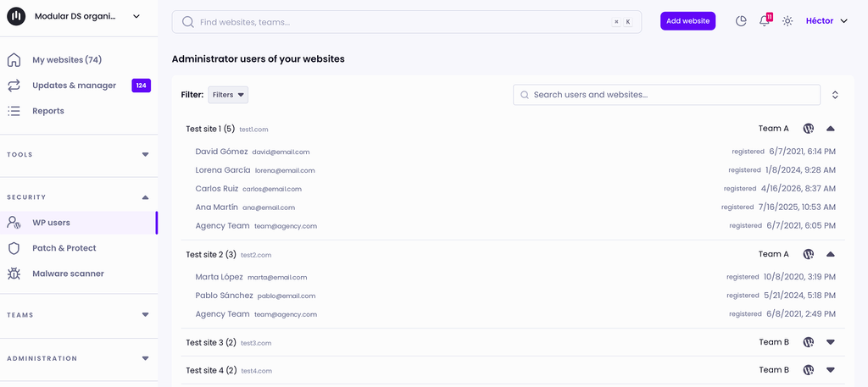Open the organization switcher chevron

click(136, 17)
